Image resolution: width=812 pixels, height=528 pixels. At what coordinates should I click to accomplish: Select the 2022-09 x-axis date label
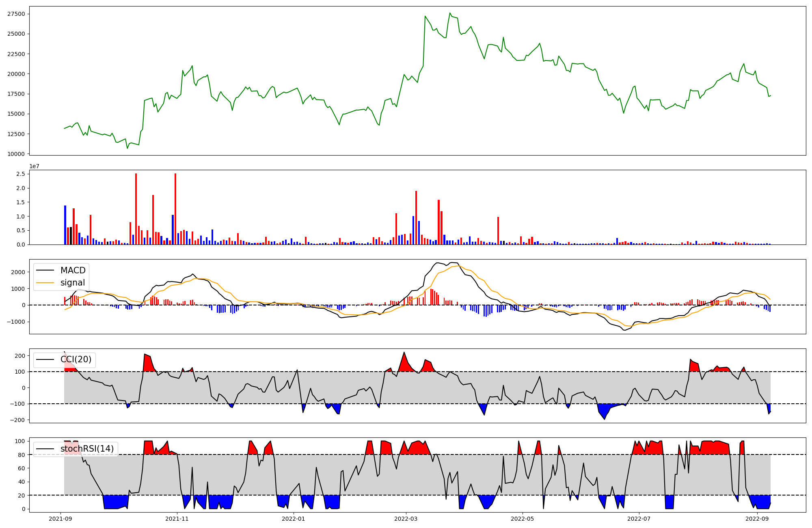tap(757, 519)
